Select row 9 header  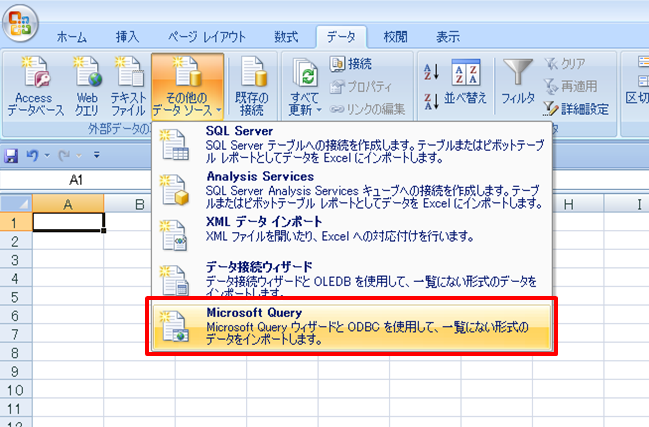[x=16, y=372]
